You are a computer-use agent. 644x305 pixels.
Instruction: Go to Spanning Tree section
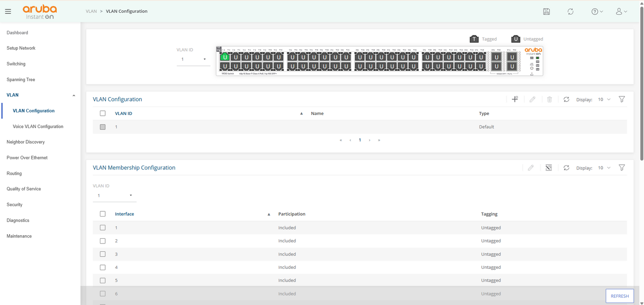(21, 80)
